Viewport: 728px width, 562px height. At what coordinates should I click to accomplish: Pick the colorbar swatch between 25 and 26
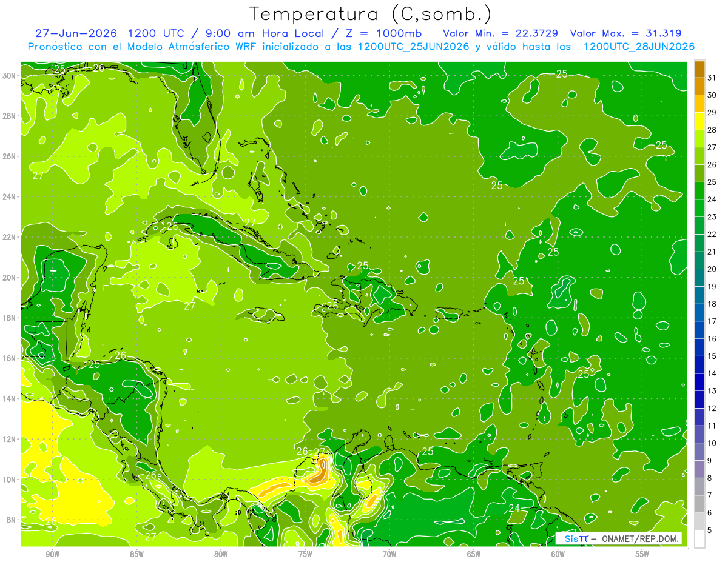(x=699, y=173)
